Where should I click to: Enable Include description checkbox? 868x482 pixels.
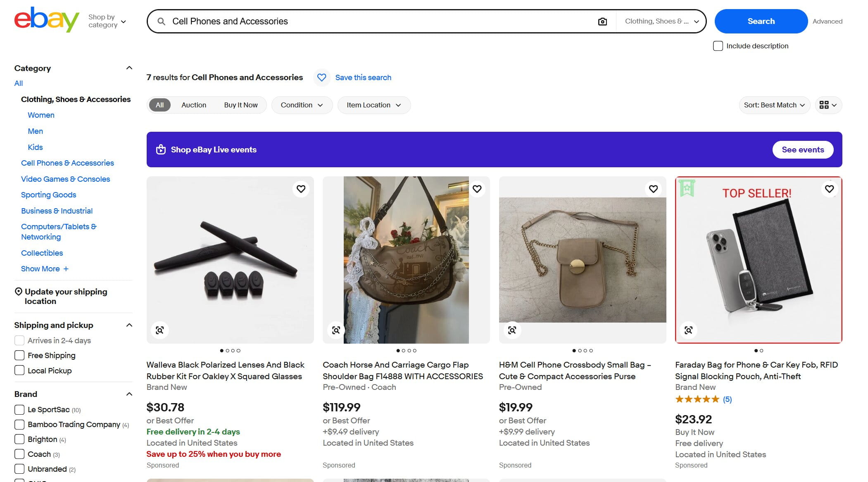coord(718,46)
